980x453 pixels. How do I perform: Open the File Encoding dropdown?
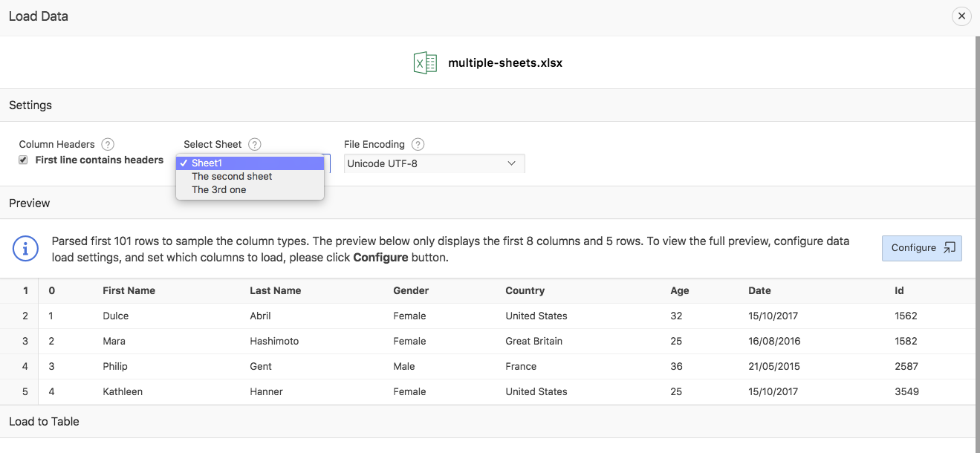tap(434, 163)
